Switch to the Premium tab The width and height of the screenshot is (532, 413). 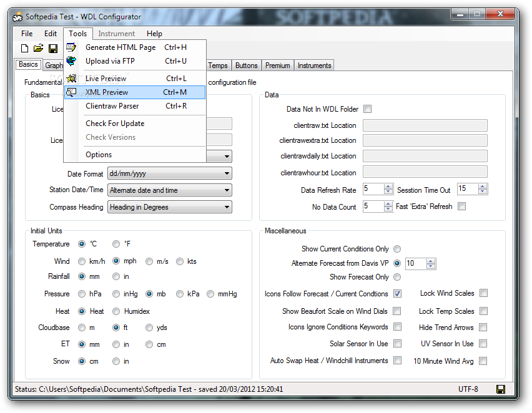[277, 66]
